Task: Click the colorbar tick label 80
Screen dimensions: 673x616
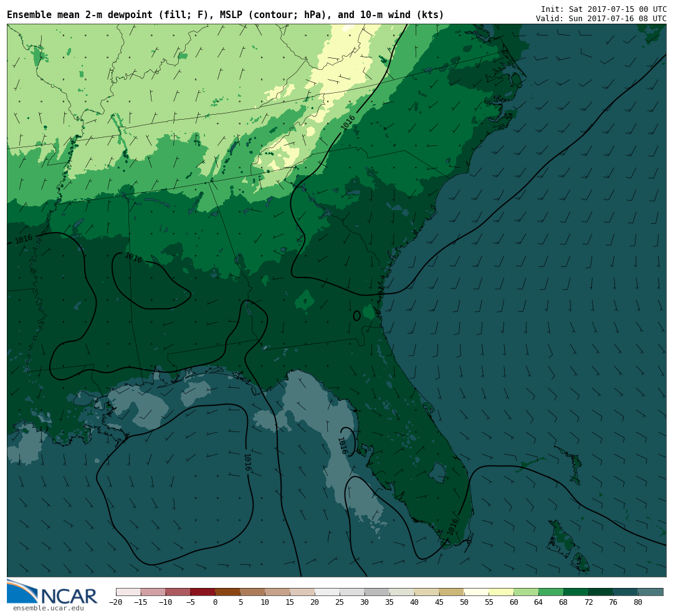Action: pyautogui.click(x=637, y=602)
